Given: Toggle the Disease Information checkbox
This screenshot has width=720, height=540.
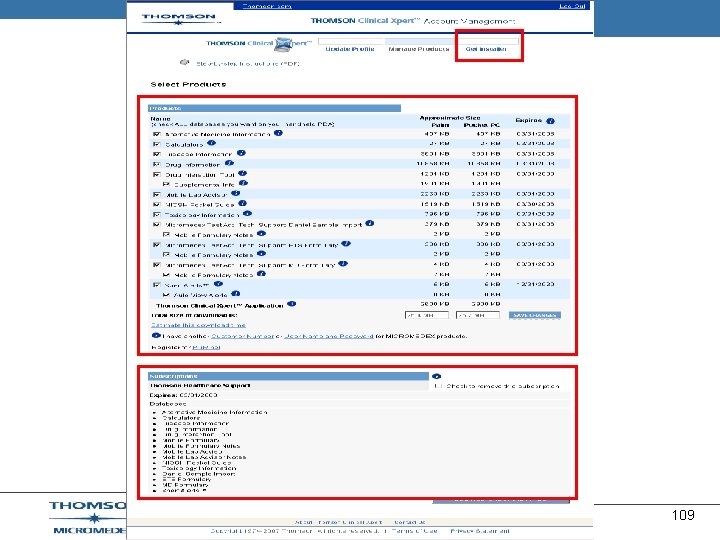Looking at the screenshot, I should 157,154.
